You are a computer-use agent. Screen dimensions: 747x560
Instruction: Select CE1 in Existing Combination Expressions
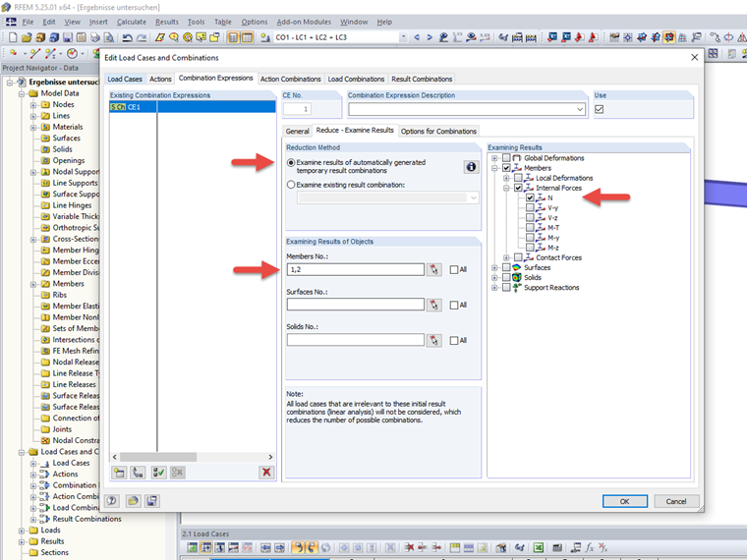tap(193, 107)
